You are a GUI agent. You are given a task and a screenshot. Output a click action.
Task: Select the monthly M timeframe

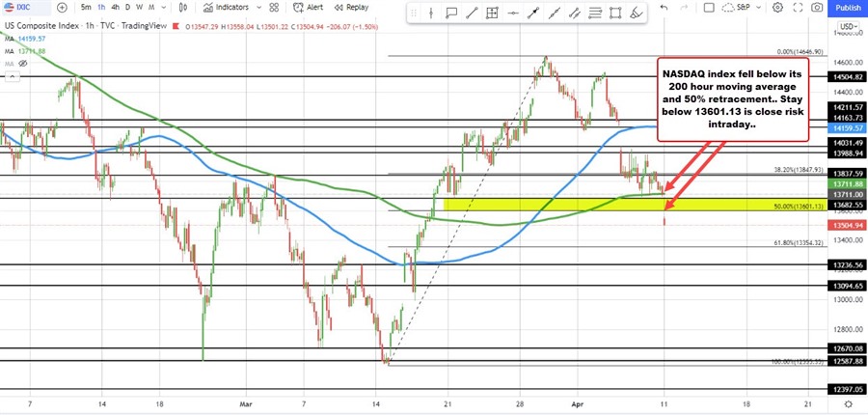click(x=151, y=7)
